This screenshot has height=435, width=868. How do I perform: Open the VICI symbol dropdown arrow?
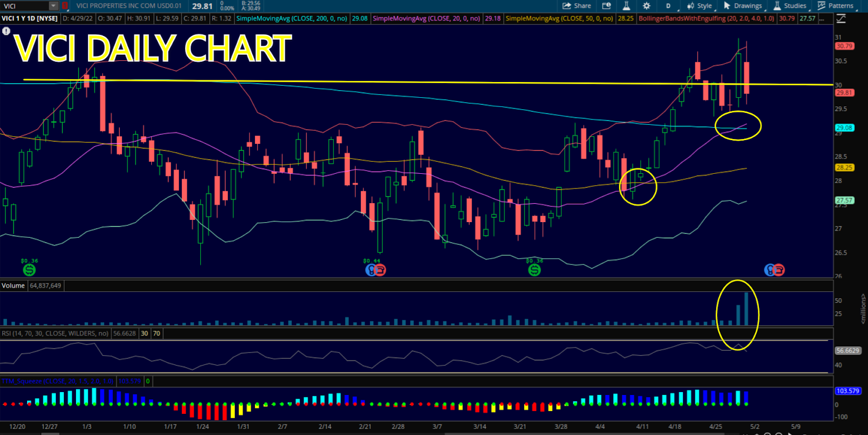click(53, 6)
